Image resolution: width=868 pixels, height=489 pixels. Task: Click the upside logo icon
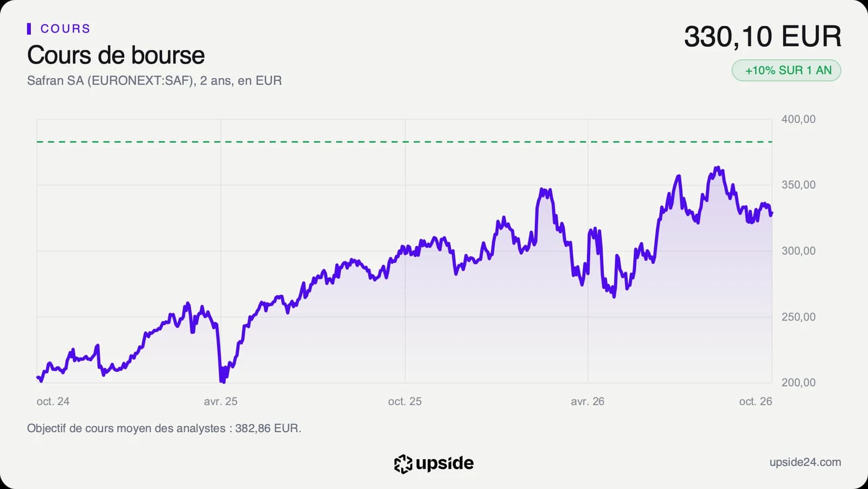403,463
